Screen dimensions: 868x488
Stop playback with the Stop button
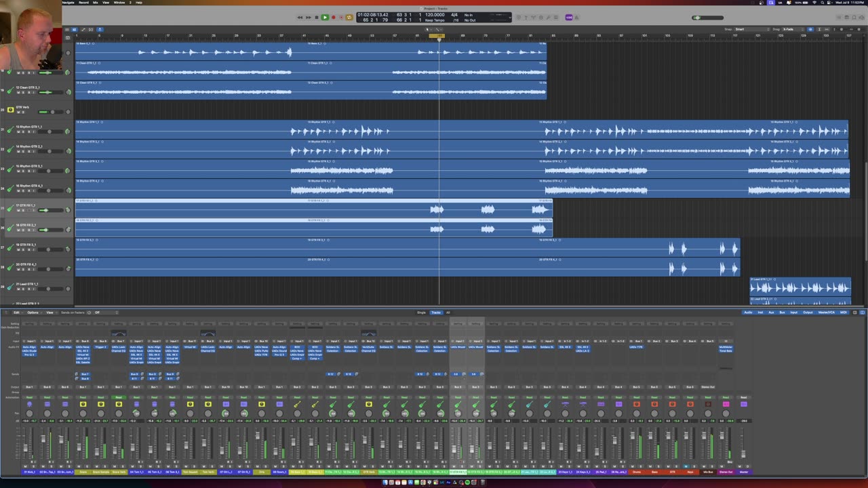(316, 18)
